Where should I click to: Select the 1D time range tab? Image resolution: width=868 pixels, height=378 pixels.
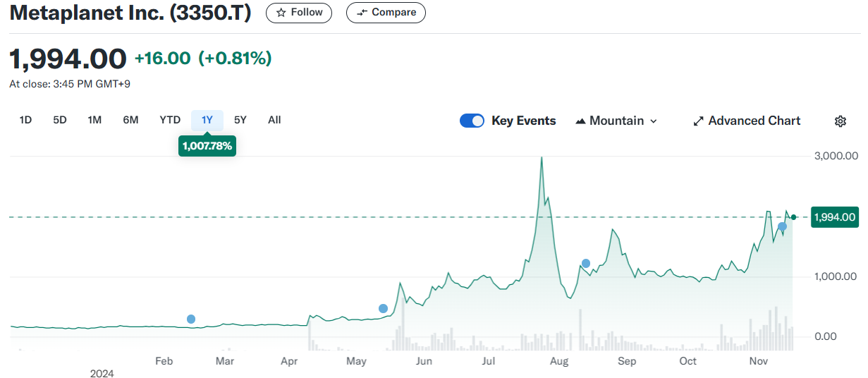point(25,120)
